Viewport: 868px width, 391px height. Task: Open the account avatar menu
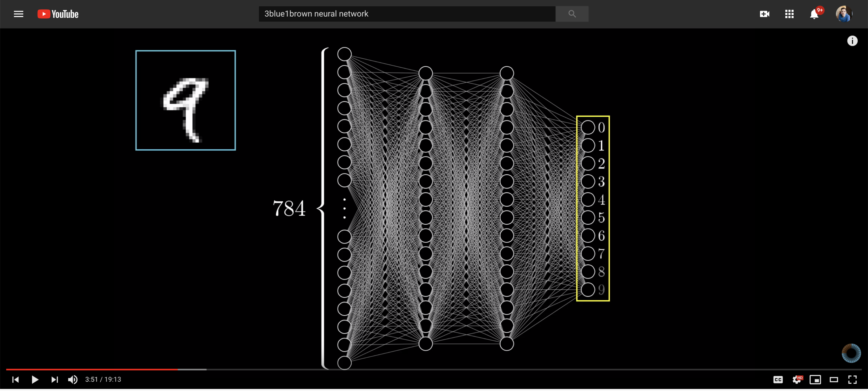[x=844, y=14]
